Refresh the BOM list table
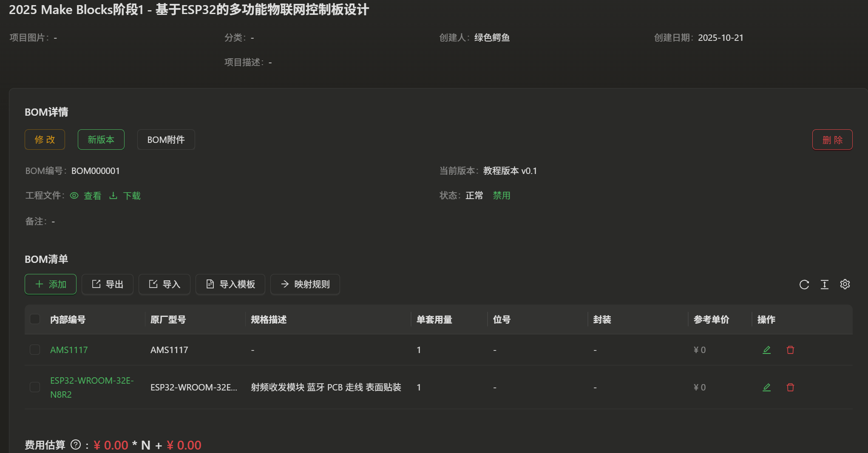Viewport: 868px width, 453px height. coord(804,284)
